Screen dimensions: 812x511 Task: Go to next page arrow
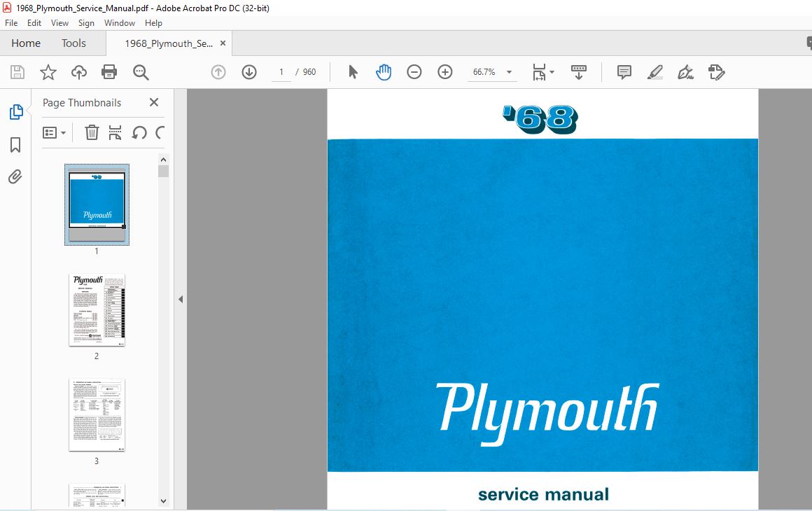pos(249,72)
